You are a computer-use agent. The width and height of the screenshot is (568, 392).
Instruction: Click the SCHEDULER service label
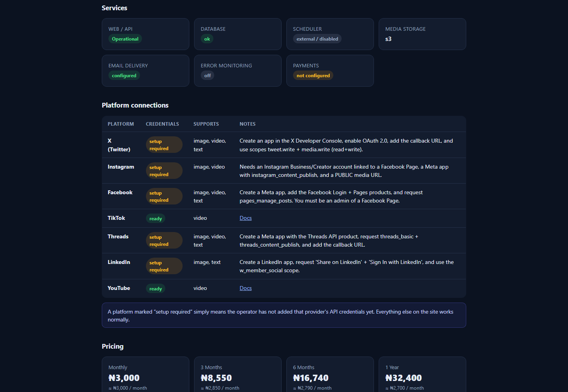click(307, 29)
